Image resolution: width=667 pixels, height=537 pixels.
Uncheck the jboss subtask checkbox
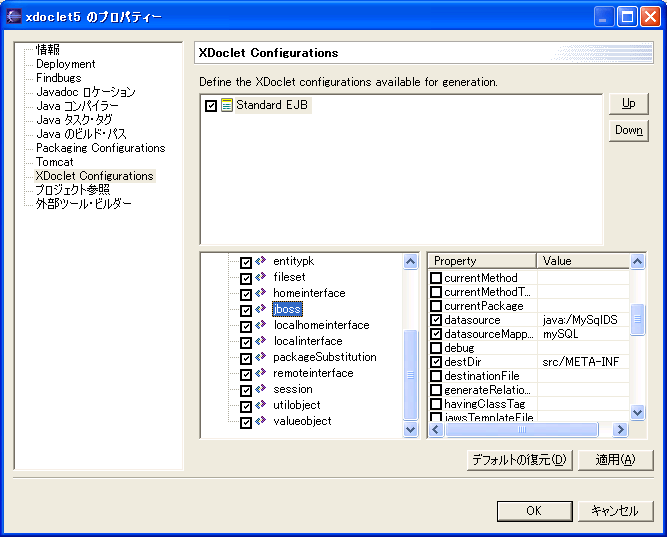(246, 310)
